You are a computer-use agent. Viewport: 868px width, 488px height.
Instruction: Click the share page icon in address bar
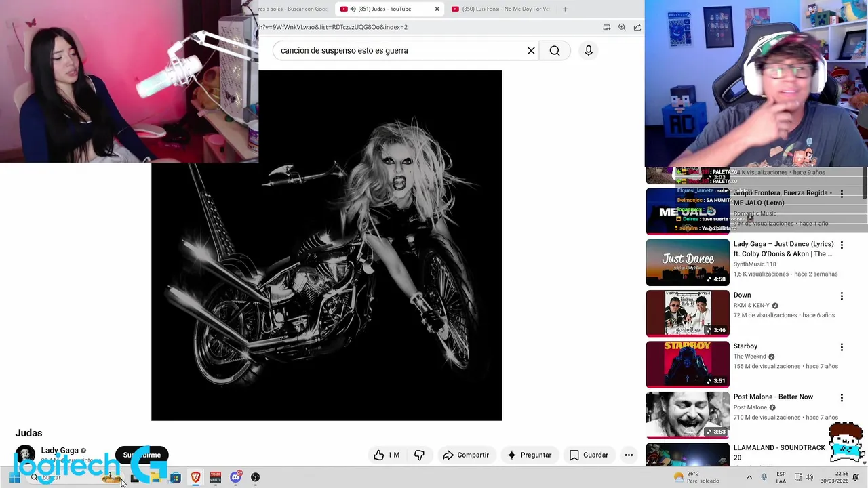click(637, 27)
